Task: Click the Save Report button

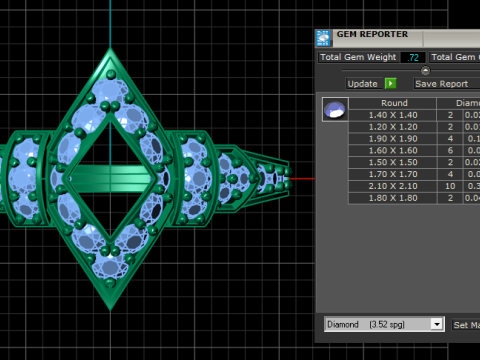Action: (442, 84)
